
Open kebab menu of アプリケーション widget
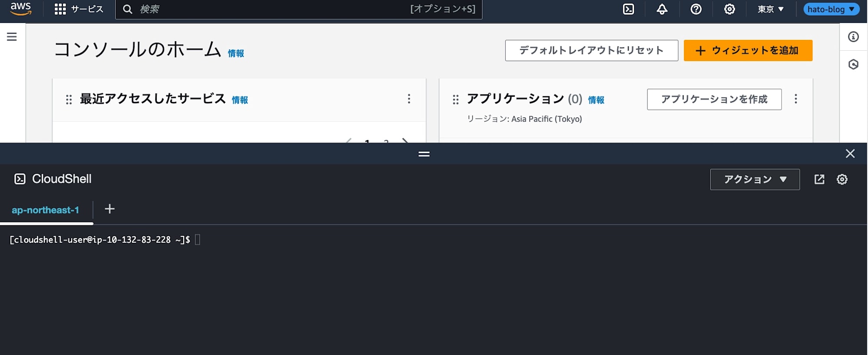click(796, 99)
